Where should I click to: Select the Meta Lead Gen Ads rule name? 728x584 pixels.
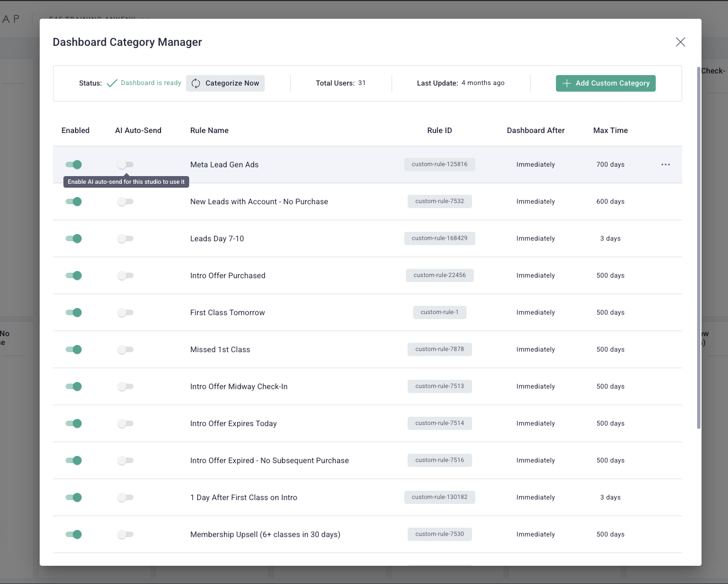pyautogui.click(x=224, y=164)
